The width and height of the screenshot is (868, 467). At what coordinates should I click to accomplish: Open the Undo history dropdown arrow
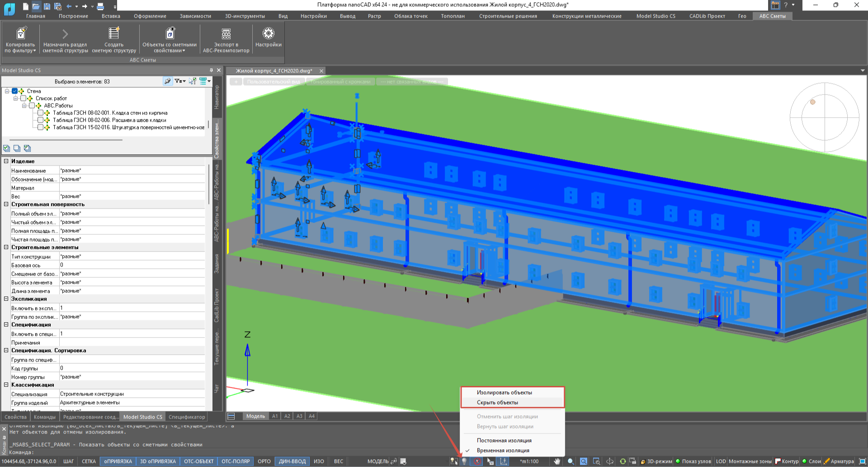point(76,6)
